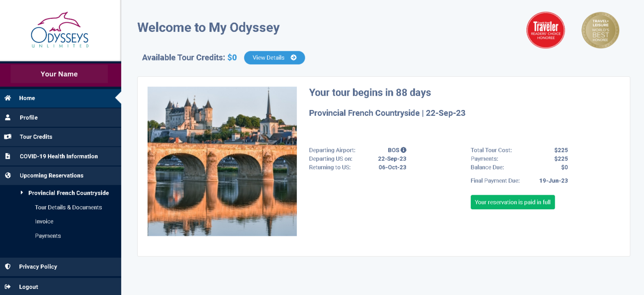Open the Invoice submenu item

point(44,222)
